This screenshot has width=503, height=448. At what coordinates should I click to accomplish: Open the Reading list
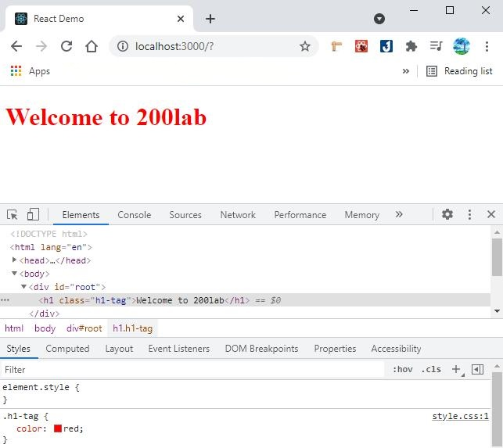(x=459, y=71)
